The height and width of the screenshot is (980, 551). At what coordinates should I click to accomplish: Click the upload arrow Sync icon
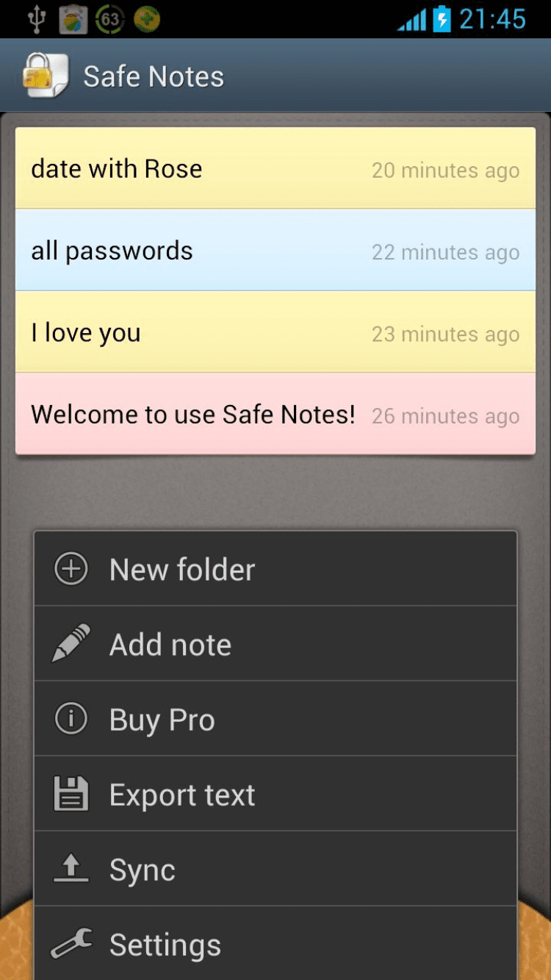pyautogui.click(x=71, y=869)
